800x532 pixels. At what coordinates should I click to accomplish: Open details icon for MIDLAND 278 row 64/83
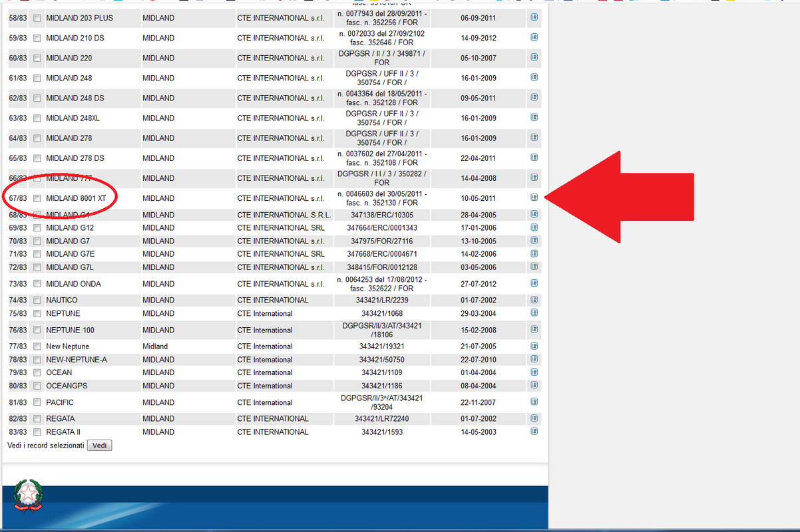coord(534,137)
